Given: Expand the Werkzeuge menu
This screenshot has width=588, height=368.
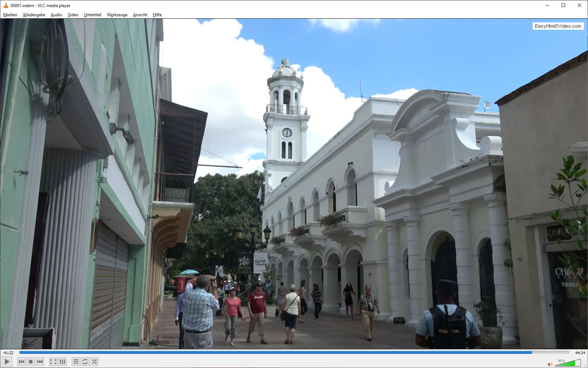Looking at the screenshot, I should coord(117,15).
